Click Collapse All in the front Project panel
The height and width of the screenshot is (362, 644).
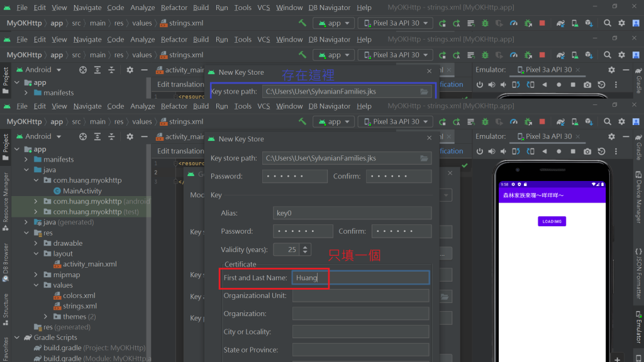tap(111, 136)
